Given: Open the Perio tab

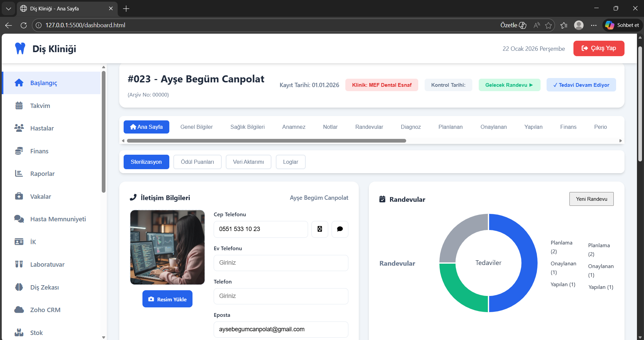Looking at the screenshot, I should point(601,127).
